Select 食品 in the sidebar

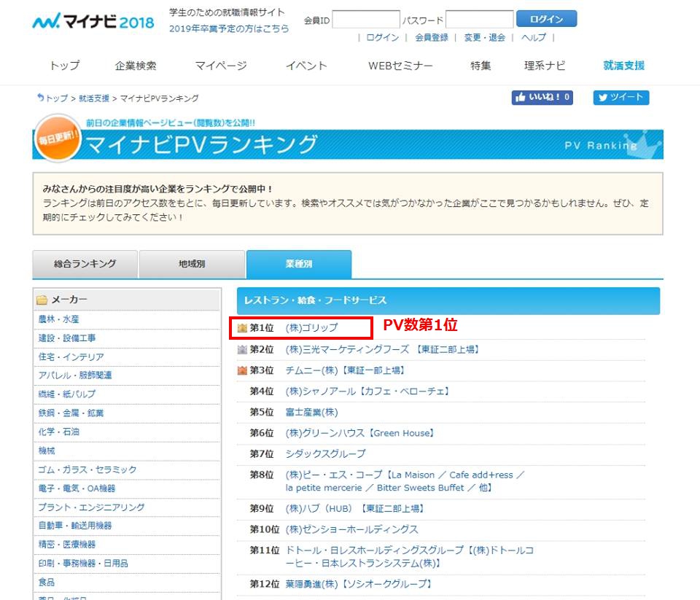(47, 583)
